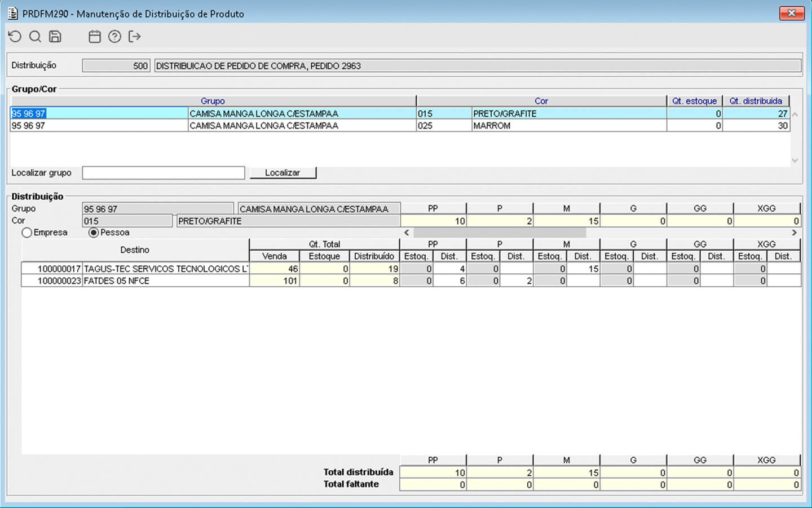Viewport: 812px width, 508px height.
Task: Click the Localizar grupo text field
Action: [x=164, y=173]
